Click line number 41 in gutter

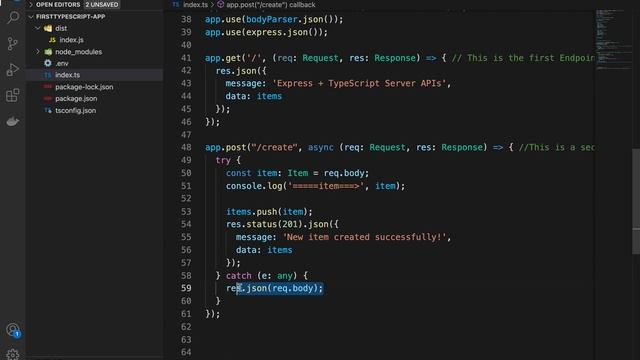(186, 58)
